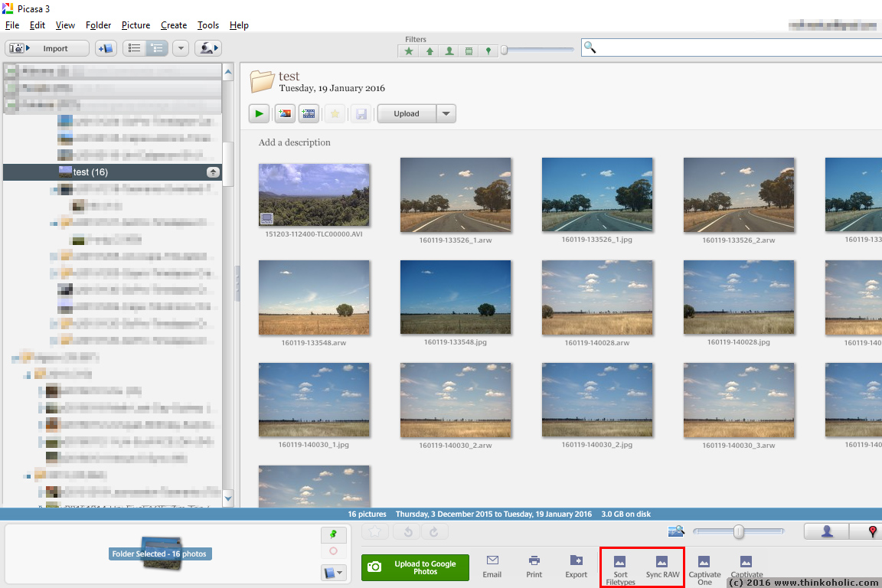The height and width of the screenshot is (588, 882).
Task: Open the add to album dropdown in tray
Action: (333, 573)
